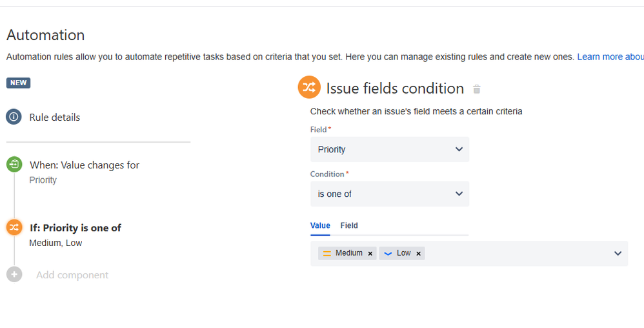Click the Rule details info icon
This screenshot has height=328, width=644.
coord(14,117)
